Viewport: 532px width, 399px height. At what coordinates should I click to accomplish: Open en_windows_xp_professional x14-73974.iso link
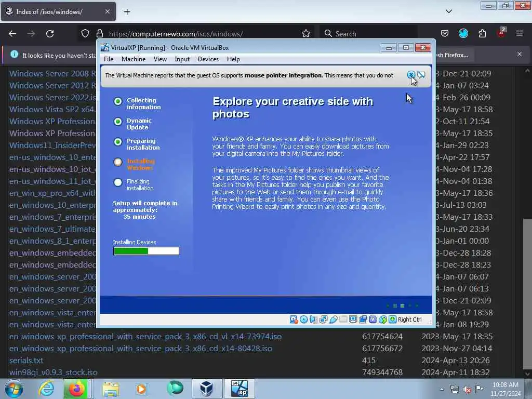(145, 337)
